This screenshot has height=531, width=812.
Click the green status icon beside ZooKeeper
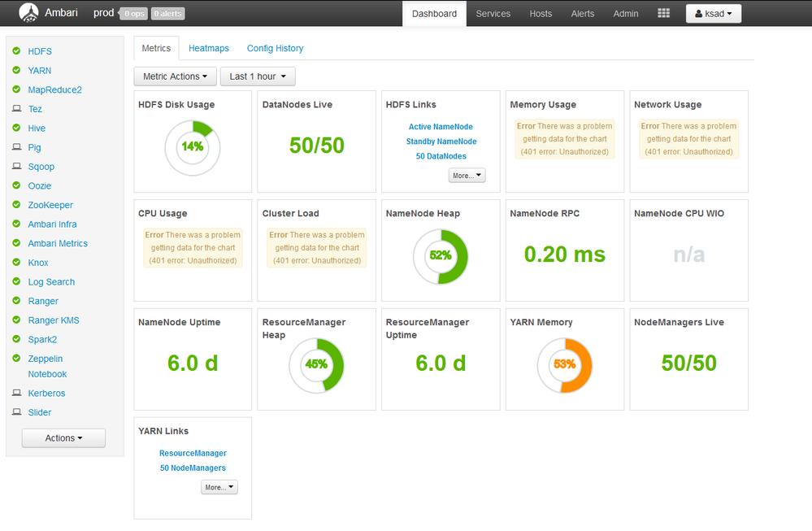pos(16,205)
